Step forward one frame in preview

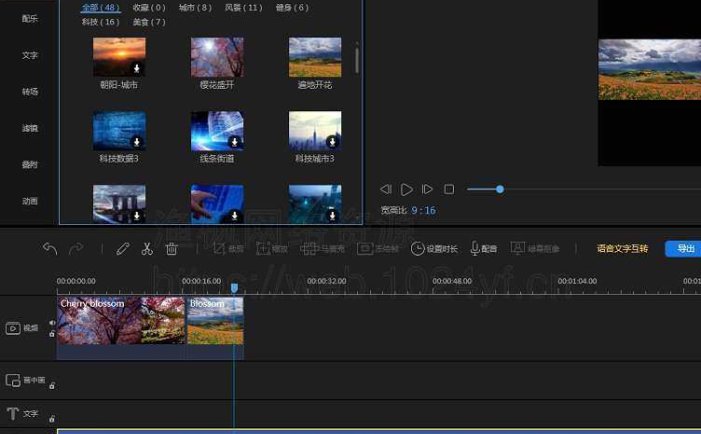pos(427,189)
